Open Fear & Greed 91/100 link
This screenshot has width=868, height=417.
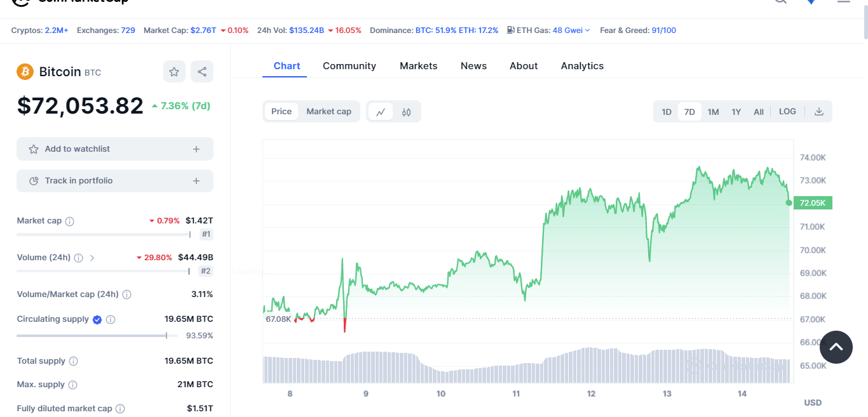[664, 30]
